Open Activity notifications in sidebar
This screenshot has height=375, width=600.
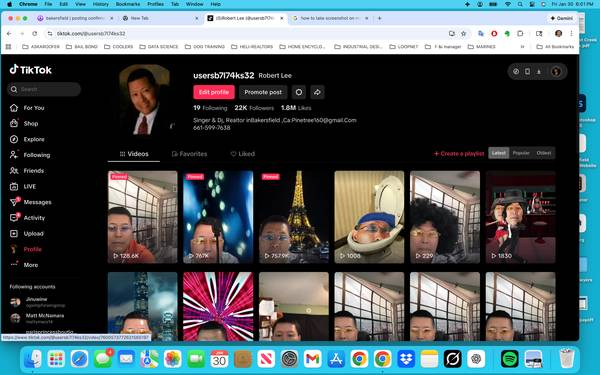pos(27,218)
